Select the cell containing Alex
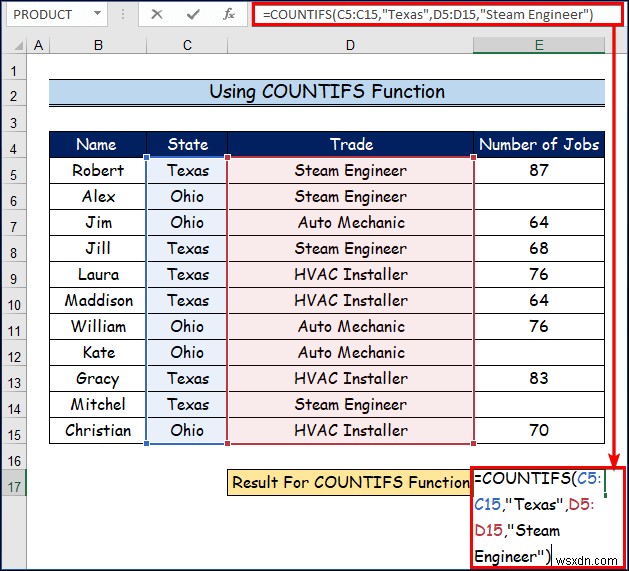 click(97, 197)
